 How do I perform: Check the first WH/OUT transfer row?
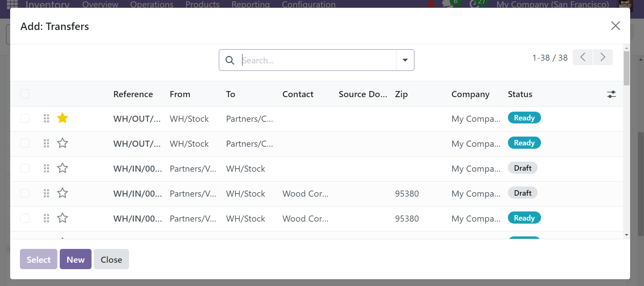[x=25, y=118]
